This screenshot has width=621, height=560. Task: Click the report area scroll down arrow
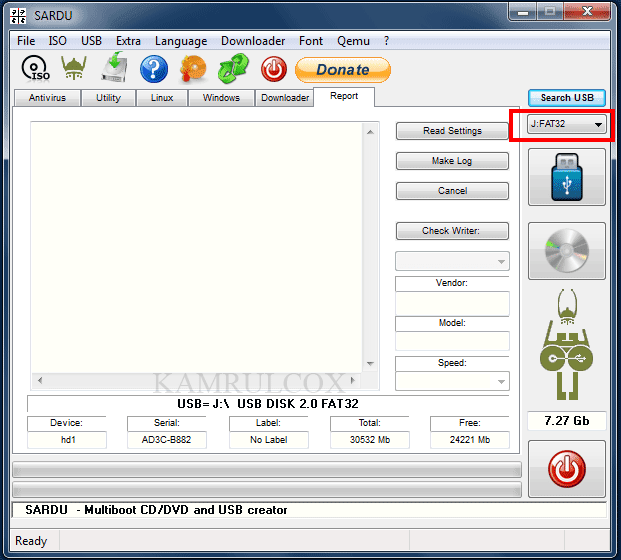pyautogui.click(x=370, y=364)
